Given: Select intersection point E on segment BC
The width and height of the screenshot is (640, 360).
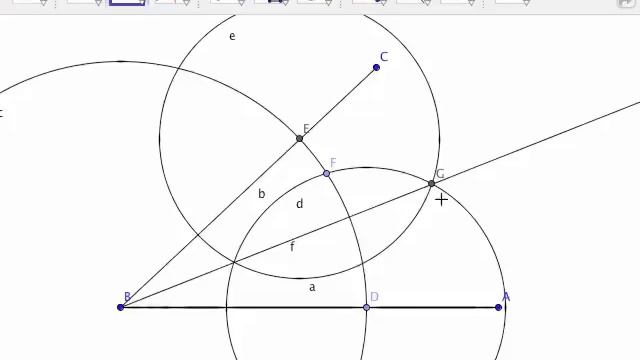Looking at the screenshot, I should point(299,138).
